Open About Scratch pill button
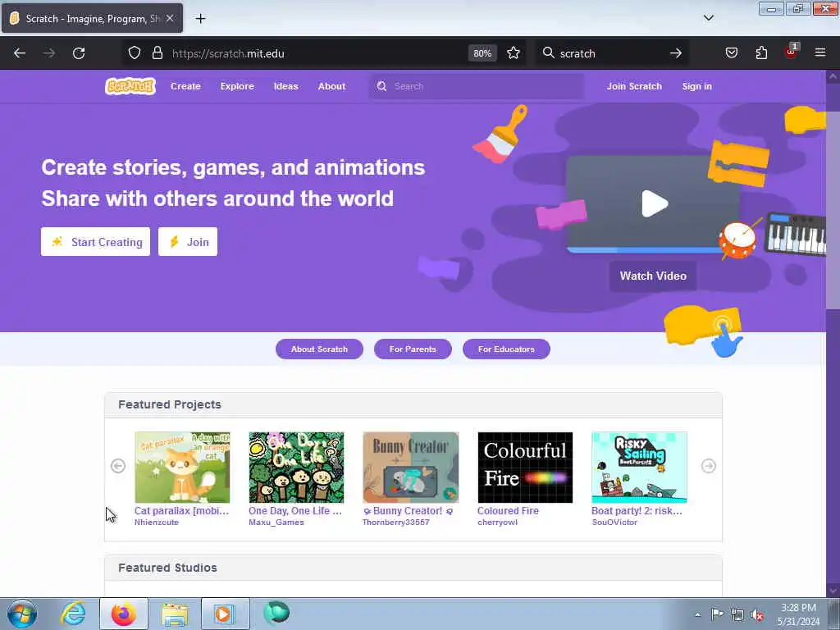The width and height of the screenshot is (840, 630). [x=319, y=349]
